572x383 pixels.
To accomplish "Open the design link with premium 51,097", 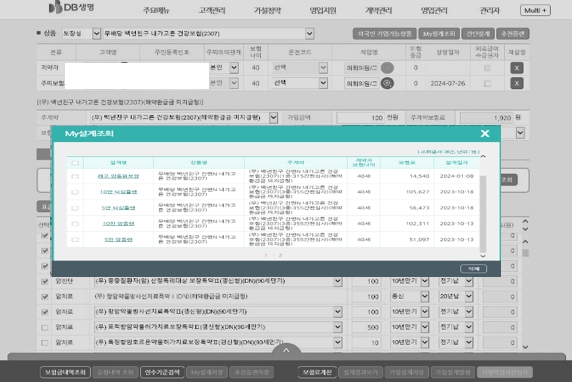I will click(x=118, y=240).
